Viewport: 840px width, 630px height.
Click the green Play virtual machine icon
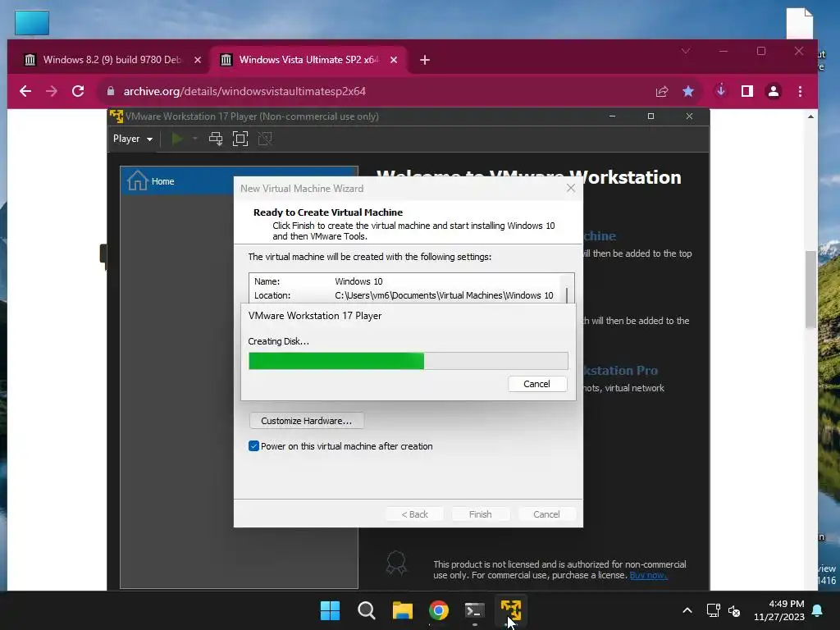(x=177, y=139)
